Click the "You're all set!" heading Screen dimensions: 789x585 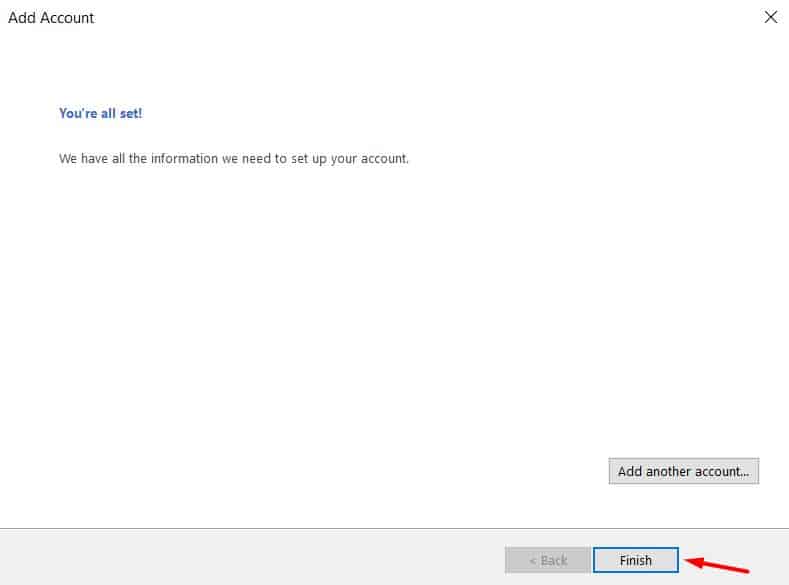pyautogui.click(x=100, y=113)
